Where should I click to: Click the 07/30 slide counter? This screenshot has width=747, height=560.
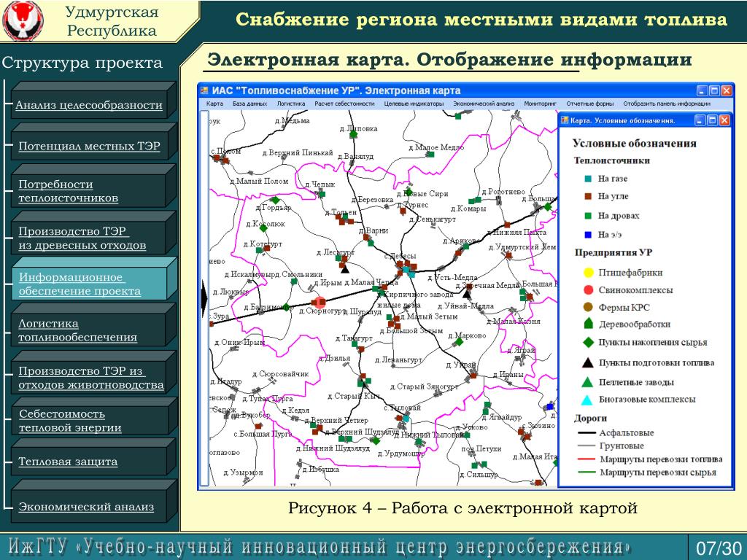pyautogui.click(x=719, y=548)
